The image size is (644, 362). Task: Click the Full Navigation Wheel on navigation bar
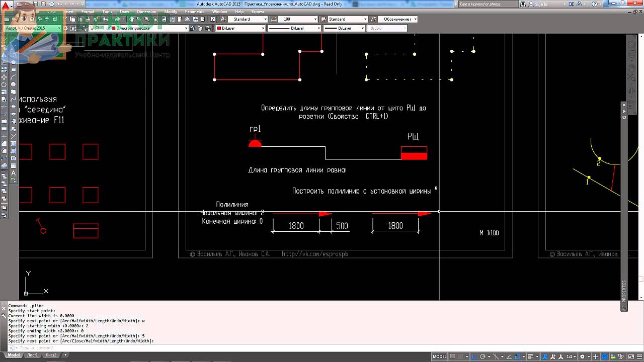(632, 53)
